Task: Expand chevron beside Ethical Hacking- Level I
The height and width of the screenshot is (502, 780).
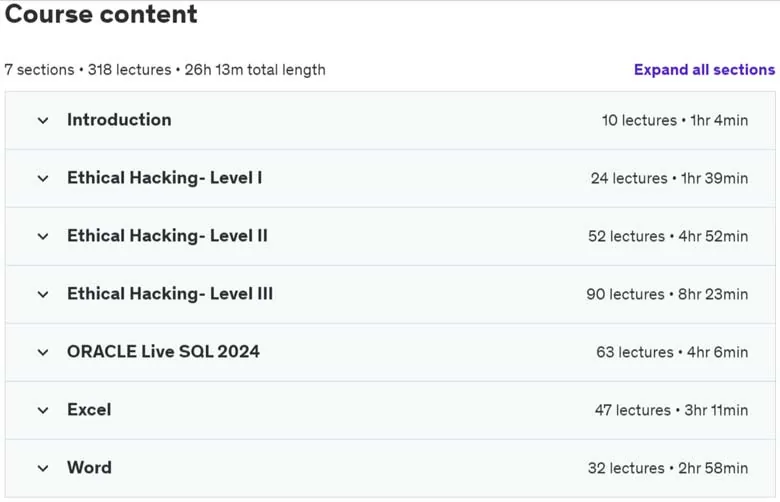Action: point(43,178)
